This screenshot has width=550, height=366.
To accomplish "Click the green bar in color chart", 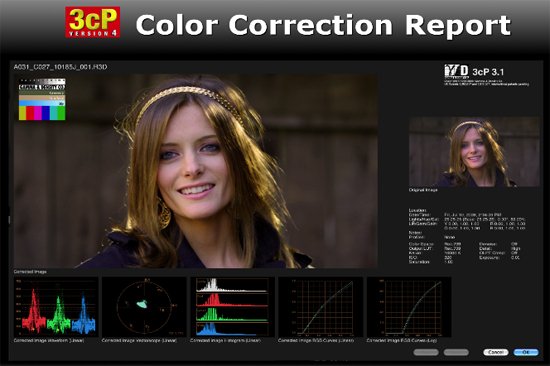I will [x=61, y=113].
